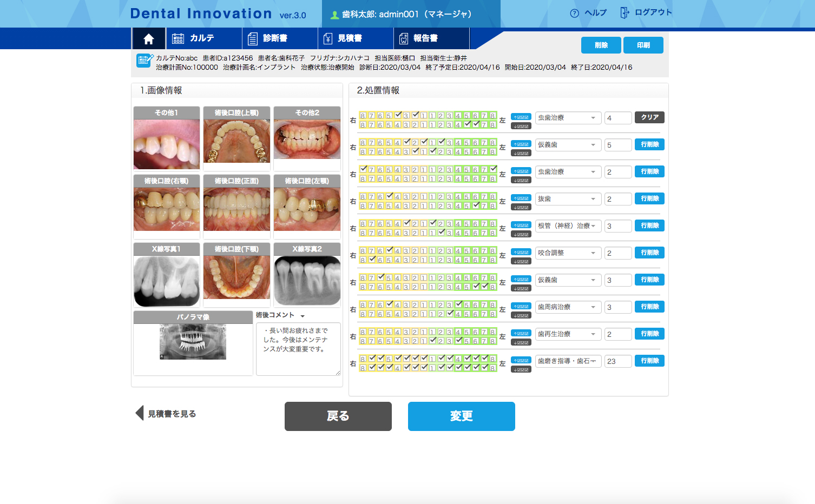815x504 pixels.
Task: Check all lower teeth in the 歯磨き指導 row
Action: pos(521,369)
